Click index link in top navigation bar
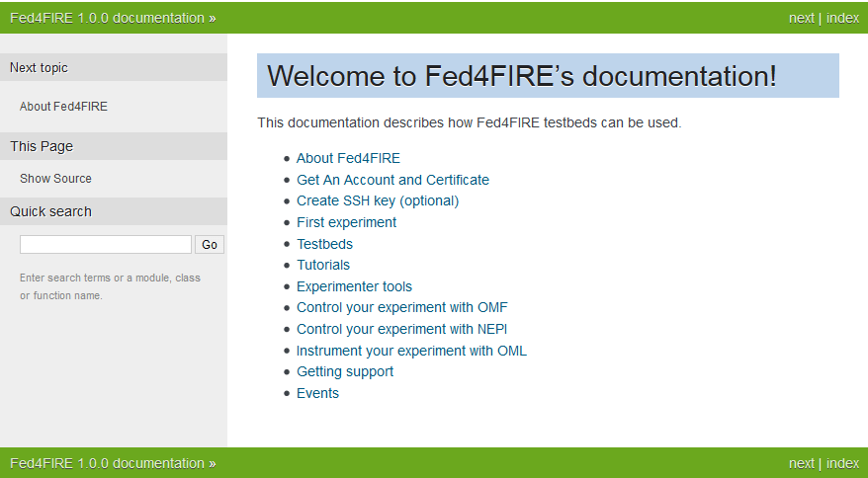The height and width of the screenshot is (478, 868). click(842, 18)
